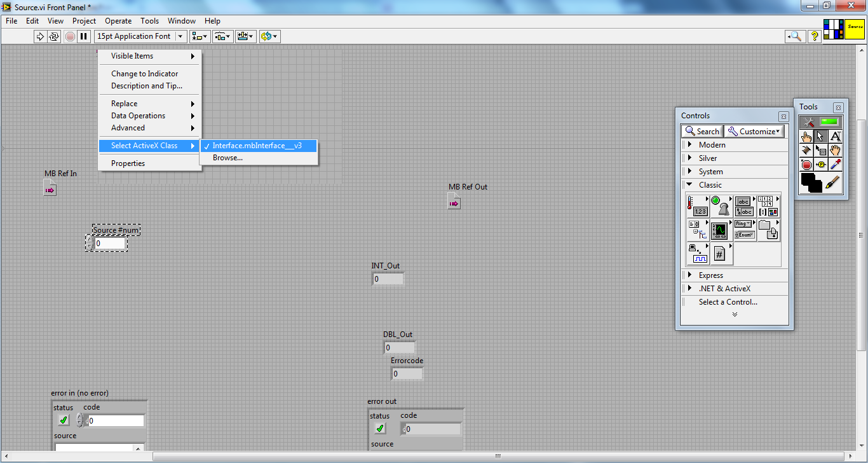Open the Classic List, Table & Tree subpalette

pyautogui.click(x=698, y=230)
